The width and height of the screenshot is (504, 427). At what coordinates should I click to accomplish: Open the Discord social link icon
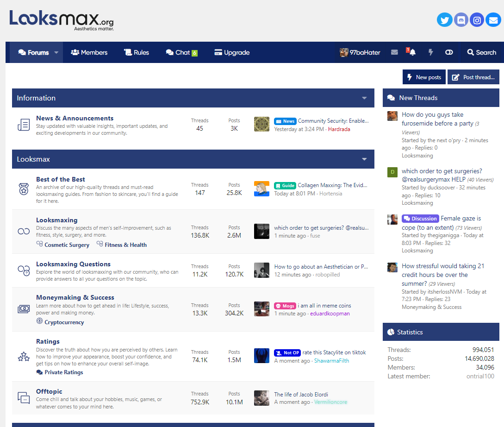(x=461, y=20)
